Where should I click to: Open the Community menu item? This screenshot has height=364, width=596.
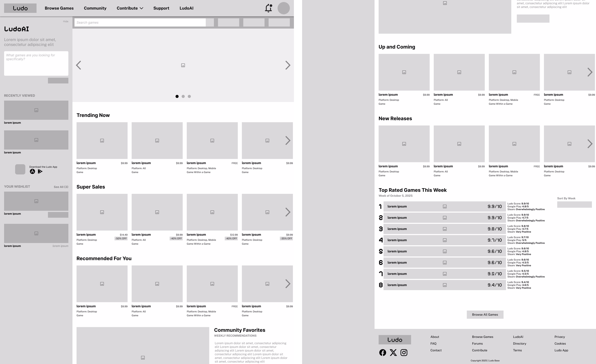(95, 8)
